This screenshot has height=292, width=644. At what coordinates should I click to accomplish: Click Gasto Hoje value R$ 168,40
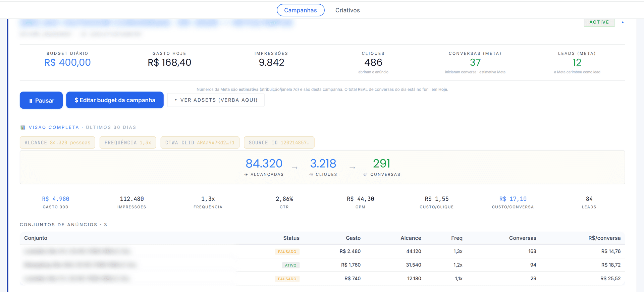(x=169, y=62)
